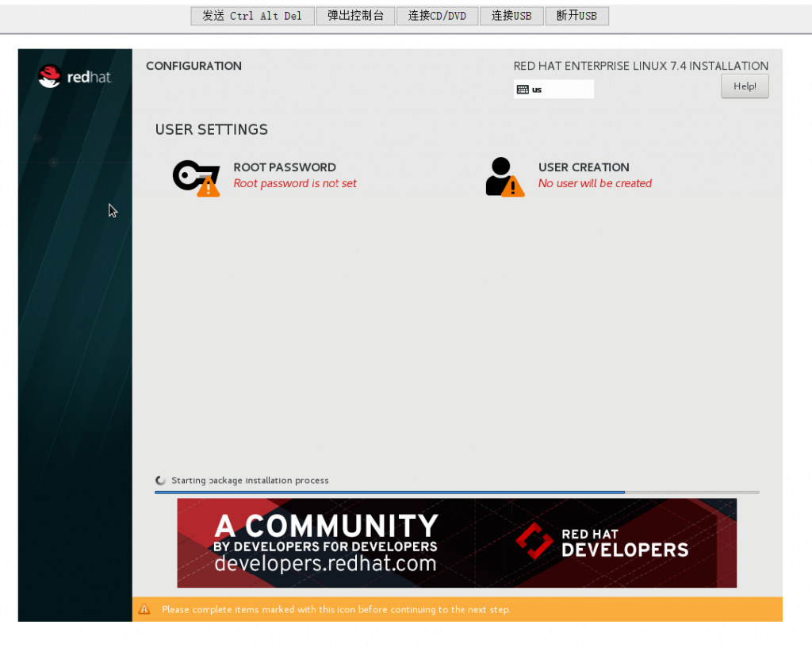Viewport: 812px width, 648px height.
Task: Click the keyboard layout icon
Action: tap(523, 90)
